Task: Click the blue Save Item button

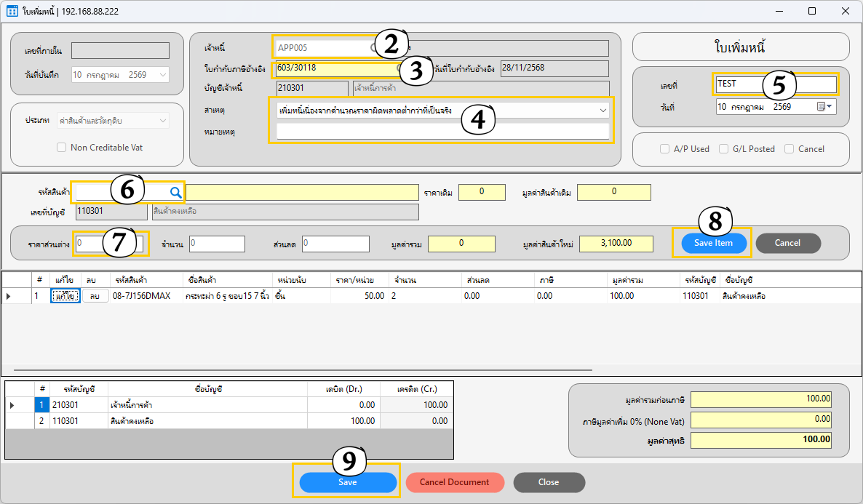Action: 714,243
